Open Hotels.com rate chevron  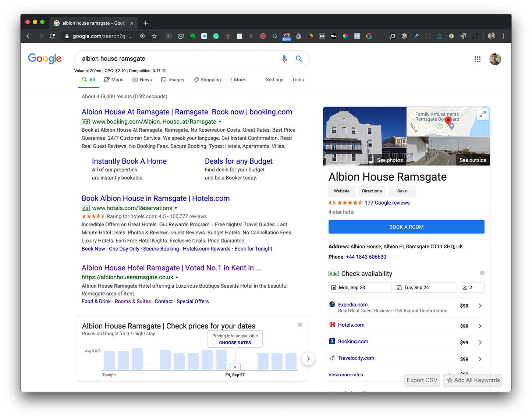pos(480,326)
